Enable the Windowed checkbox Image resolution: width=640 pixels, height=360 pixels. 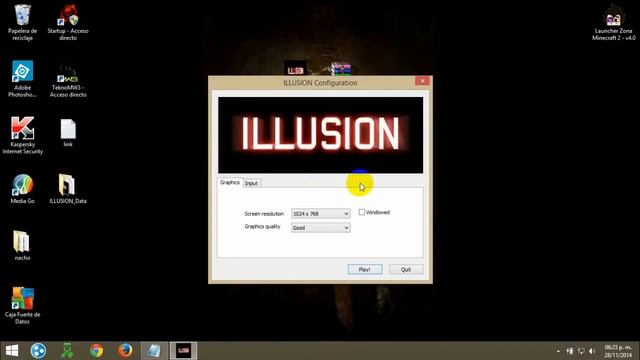pyautogui.click(x=362, y=212)
